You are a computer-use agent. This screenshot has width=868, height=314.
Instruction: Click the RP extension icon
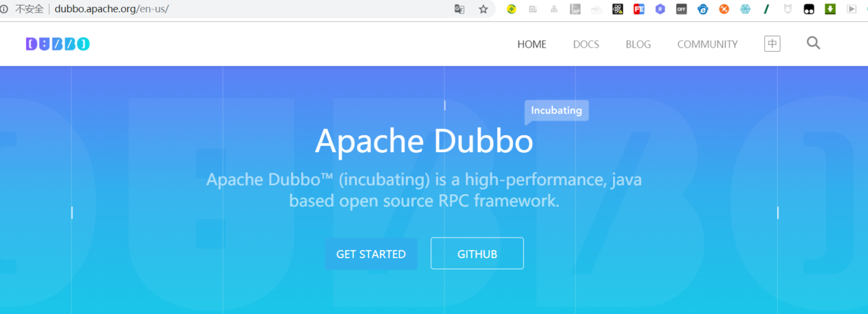click(x=575, y=9)
